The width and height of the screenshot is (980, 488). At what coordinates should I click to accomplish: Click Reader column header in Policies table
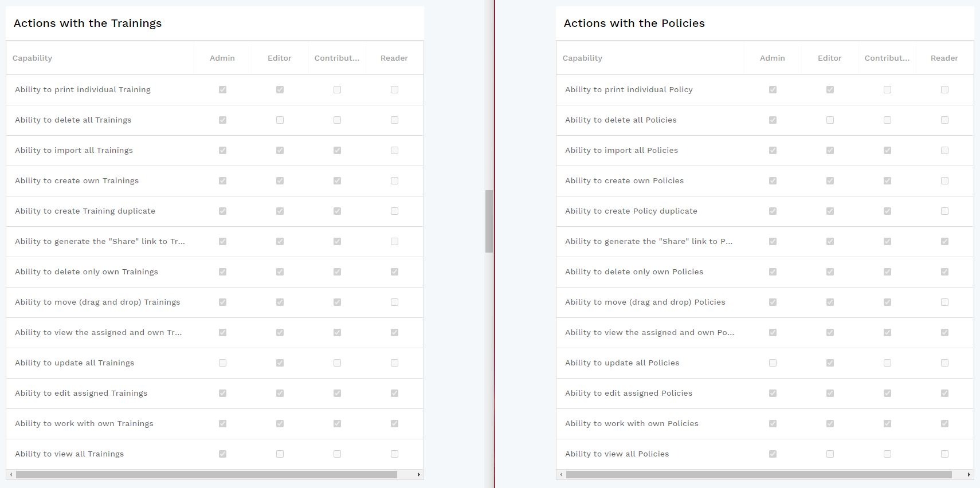(x=944, y=58)
